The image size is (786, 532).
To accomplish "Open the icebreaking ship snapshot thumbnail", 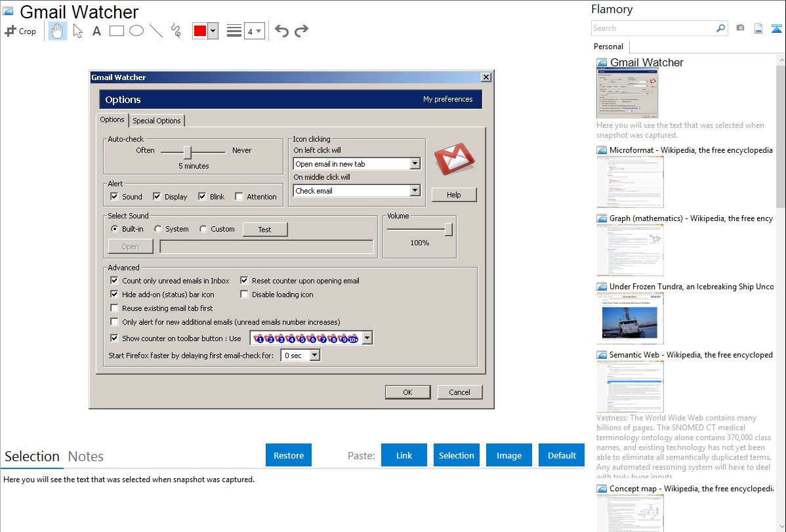I will (x=630, y=319).
